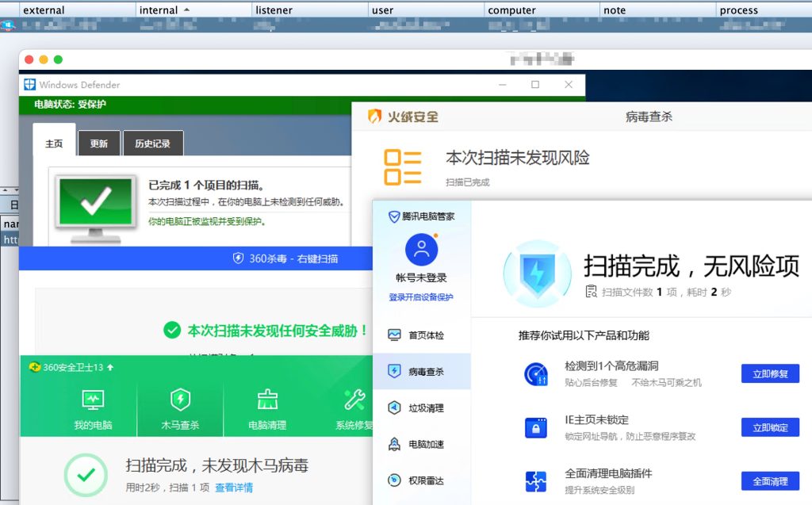Click the down arrow in left panel splitter

click(16, 190)
